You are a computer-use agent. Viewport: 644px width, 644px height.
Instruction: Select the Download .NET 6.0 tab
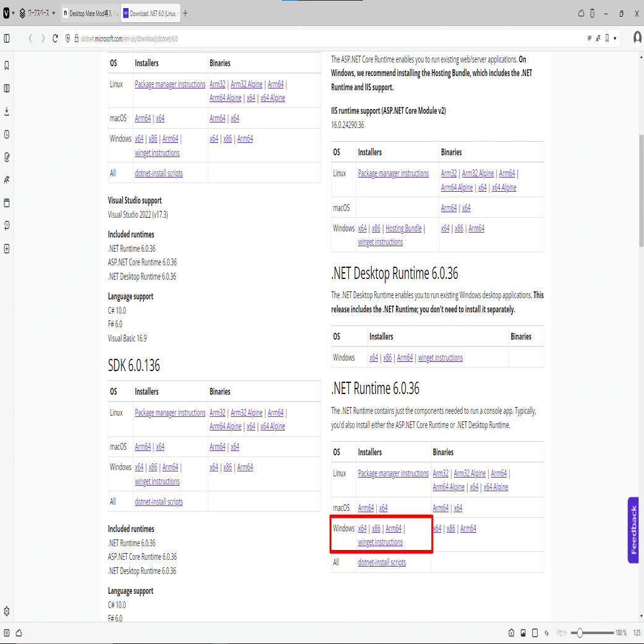coord(151,14)
